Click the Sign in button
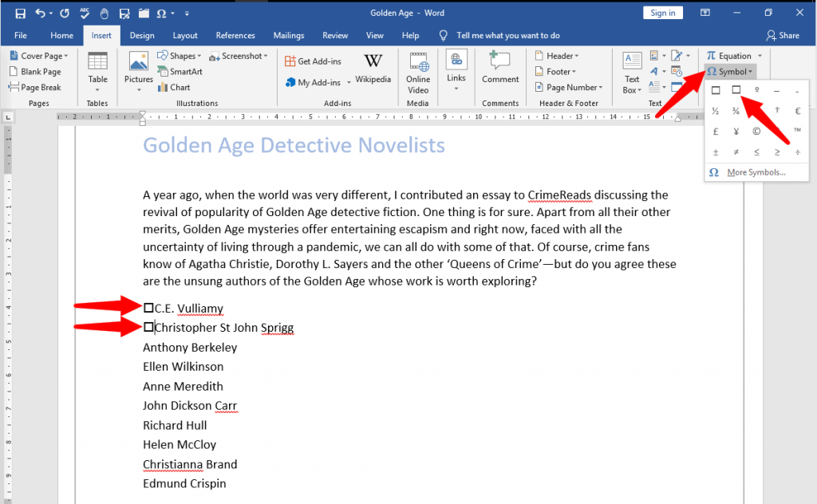Screen dimensions: 817x504 tap(663, 13)
